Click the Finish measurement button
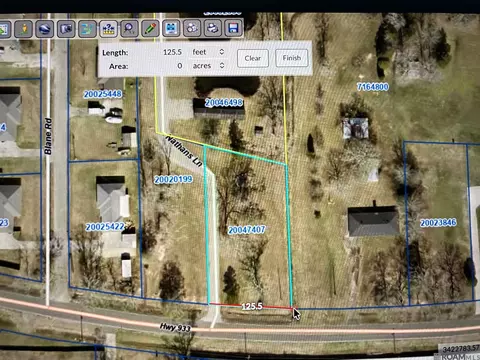 point(292,58)
